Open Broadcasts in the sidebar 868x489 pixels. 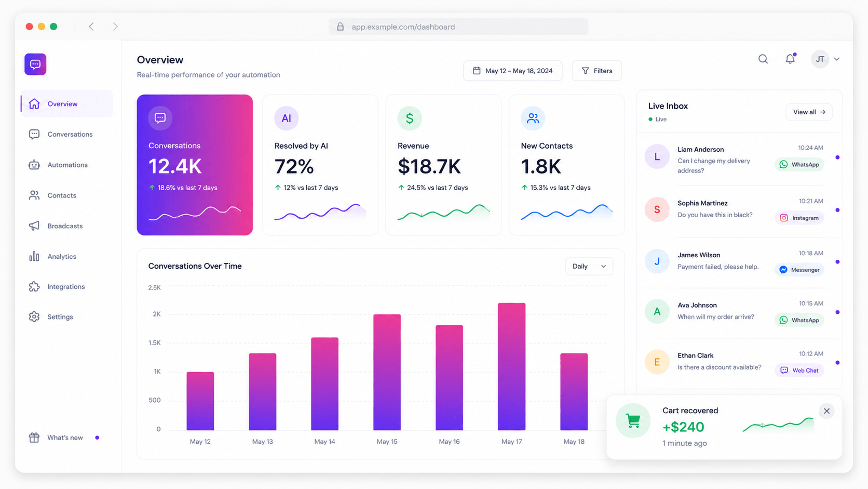(67, 226)
